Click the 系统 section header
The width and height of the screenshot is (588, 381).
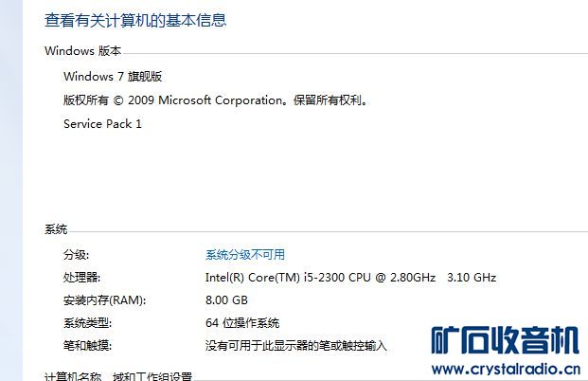click(x=56, y=230)
